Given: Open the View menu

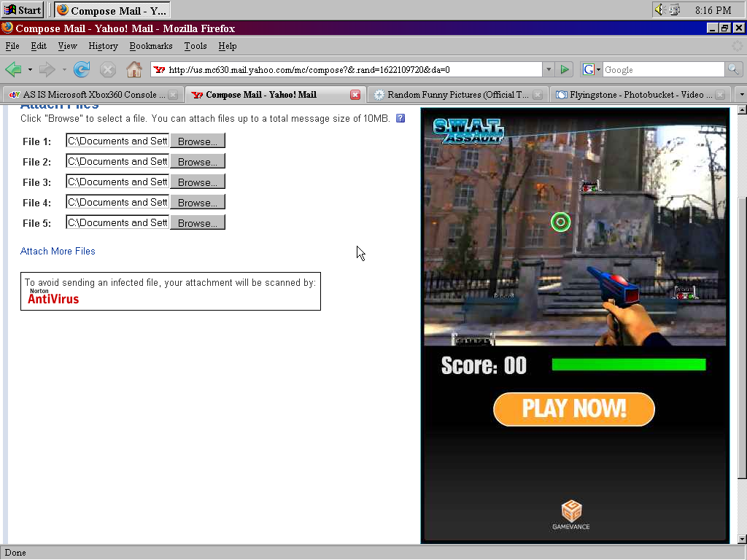Looking at the screenshot, I should [67, 46].
